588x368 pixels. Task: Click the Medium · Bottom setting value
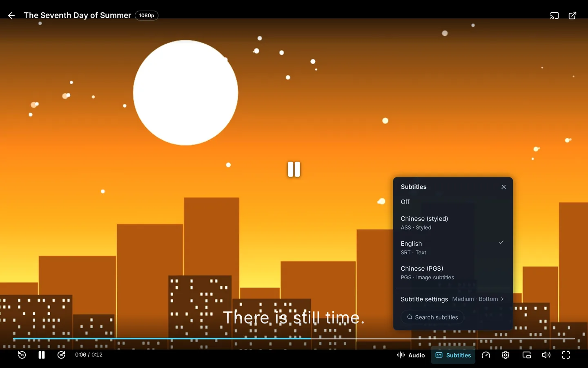475,299
